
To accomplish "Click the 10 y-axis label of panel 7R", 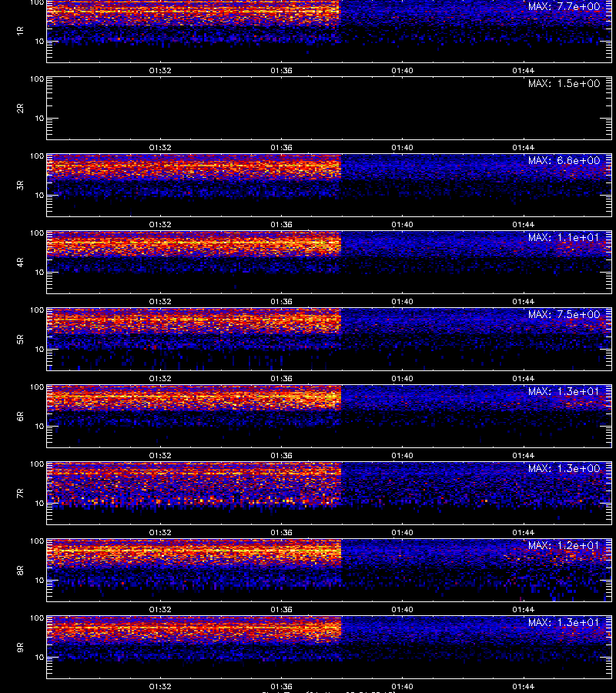I will [39, 504].
